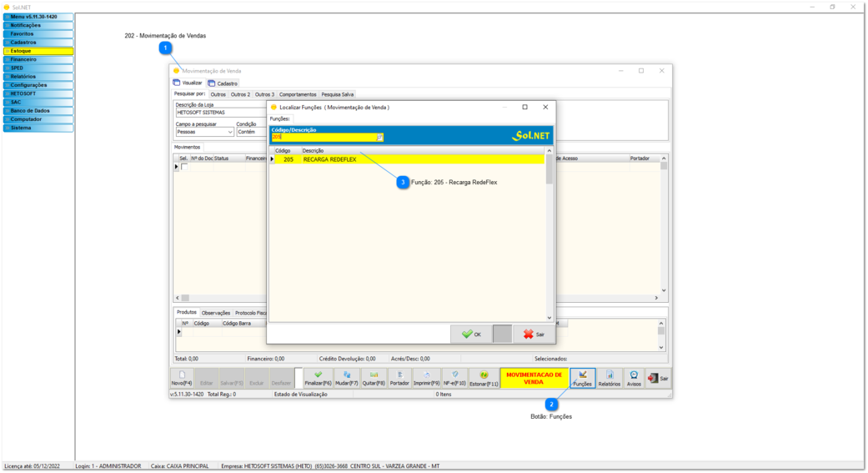Open the Relatórios toolbar icon
The height and width of the screenshot is (473, 868).
point(609,378)
